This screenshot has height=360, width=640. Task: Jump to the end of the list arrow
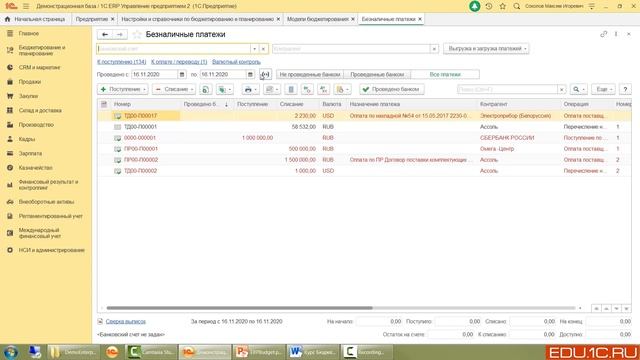pos(626,309)
